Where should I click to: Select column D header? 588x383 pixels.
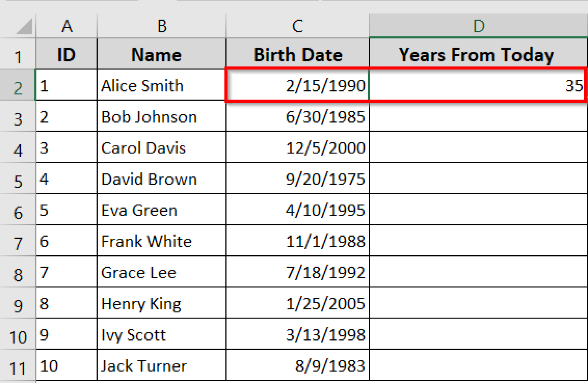(x=478, y=26)
